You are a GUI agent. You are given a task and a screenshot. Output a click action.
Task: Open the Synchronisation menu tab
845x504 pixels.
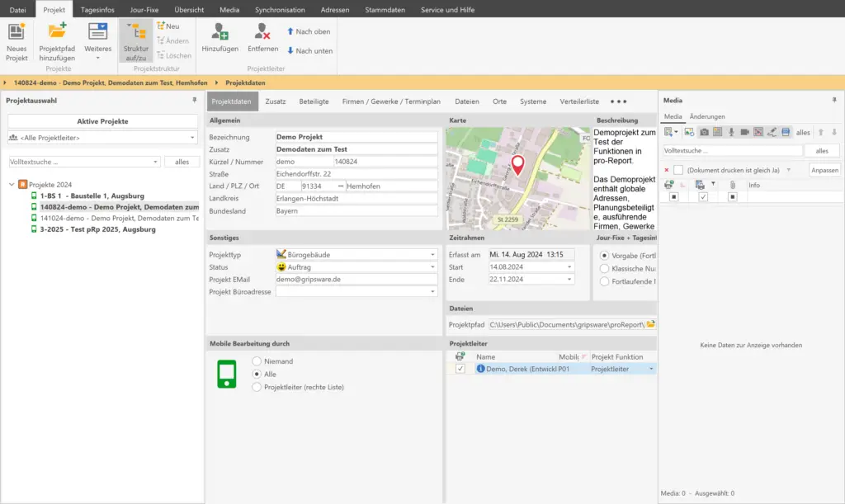click(280, 10)
